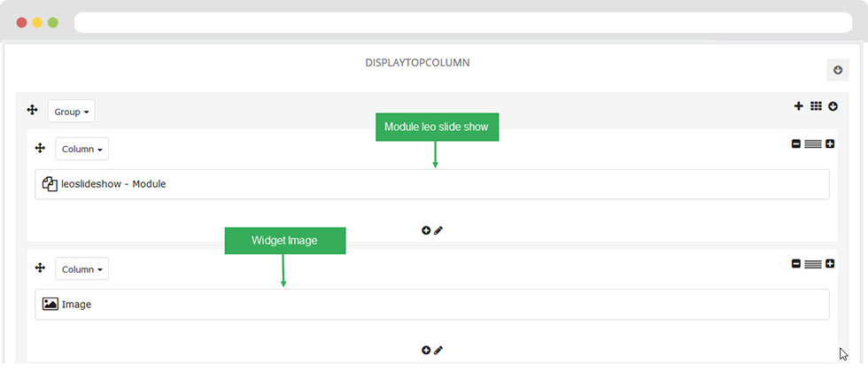
Task: Add a widget under the leoslideshow module
Action: 426,230
